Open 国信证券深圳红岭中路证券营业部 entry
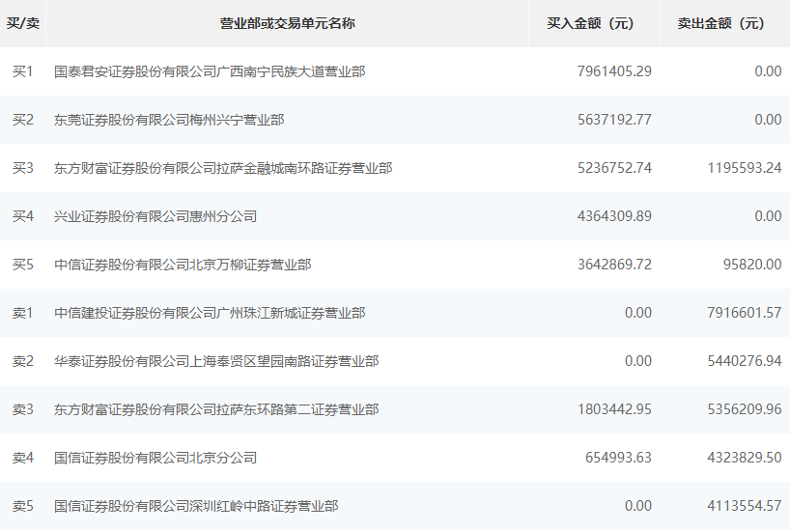The width and height of the screenshot is (790, 532). tap(196, 506)
